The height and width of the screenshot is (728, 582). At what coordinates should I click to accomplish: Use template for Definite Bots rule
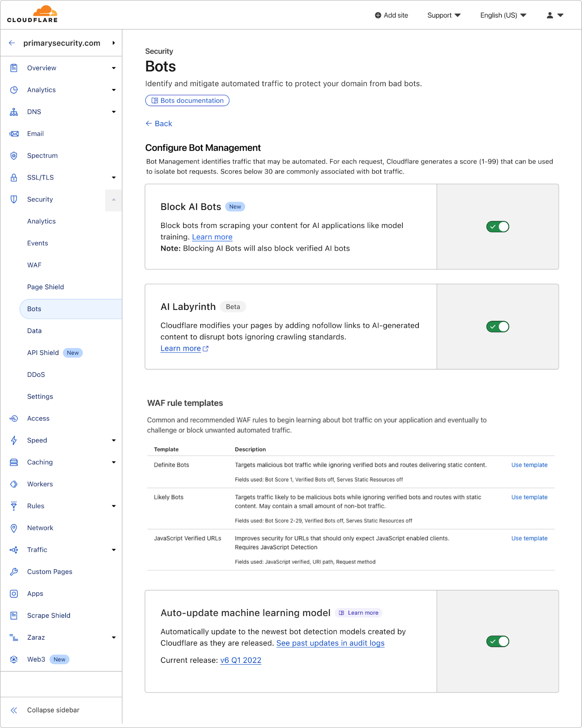529,465
